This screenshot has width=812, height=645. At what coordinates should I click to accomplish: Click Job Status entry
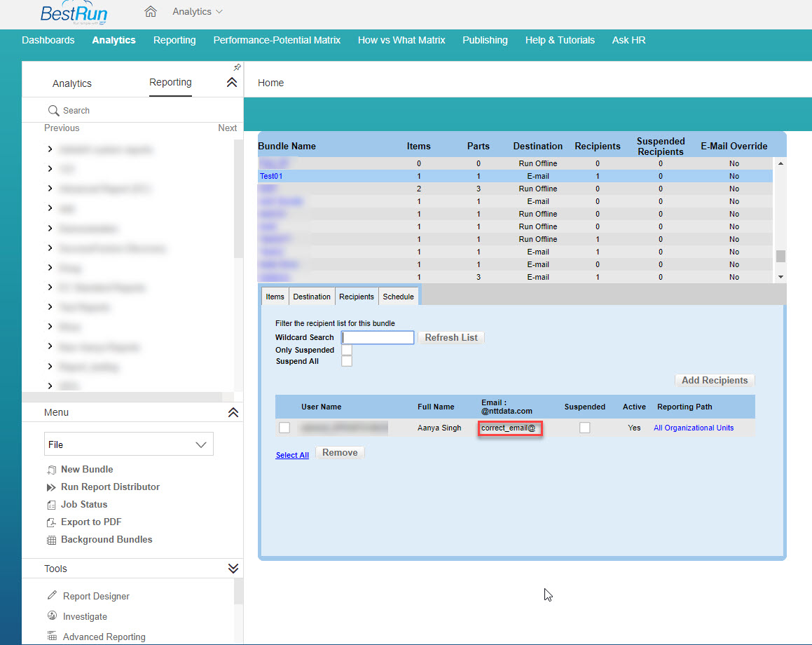click(84, 505)
